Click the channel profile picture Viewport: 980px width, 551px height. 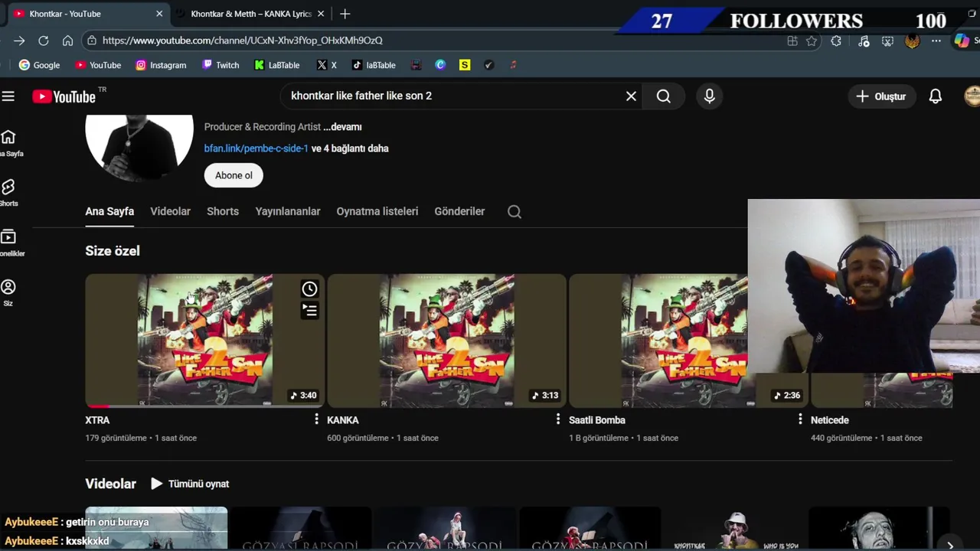pos(139,148)
